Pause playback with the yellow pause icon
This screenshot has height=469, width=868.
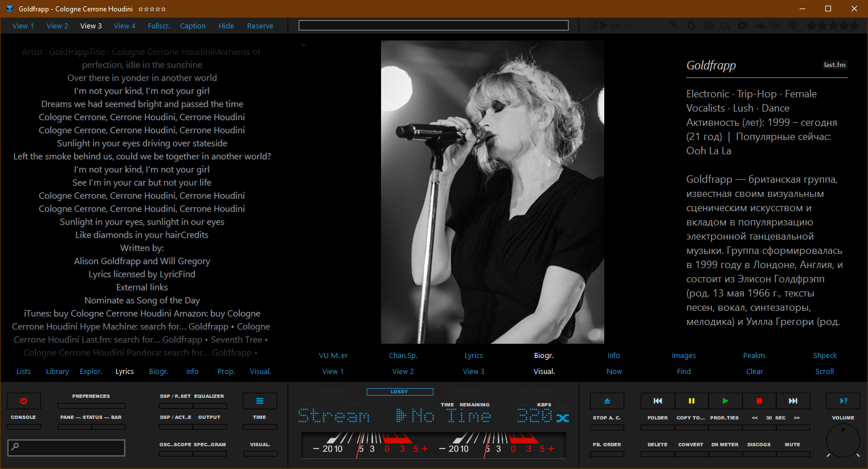click(691, 401)
